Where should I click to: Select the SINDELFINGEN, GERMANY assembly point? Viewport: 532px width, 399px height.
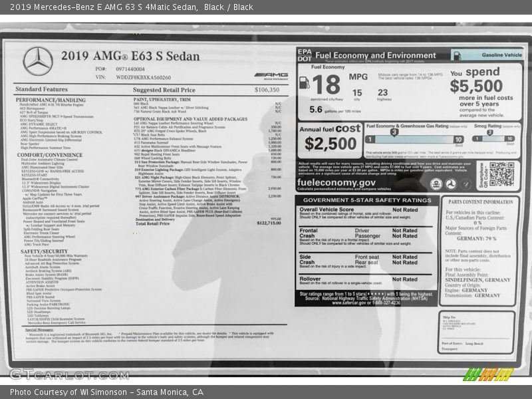(x=477, y=280)
